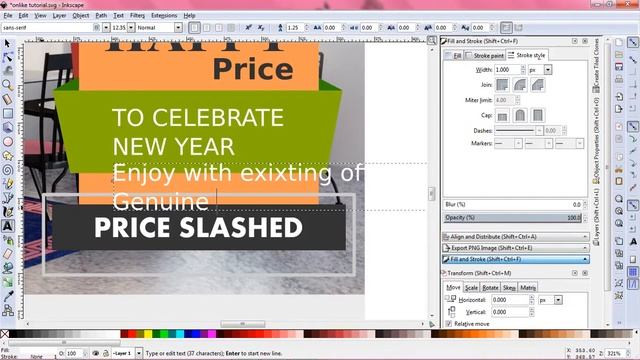Image resolution: width=640 pixels, height=360 pixels.
Task: Select the Node edit tool
Action: (7, 58)
